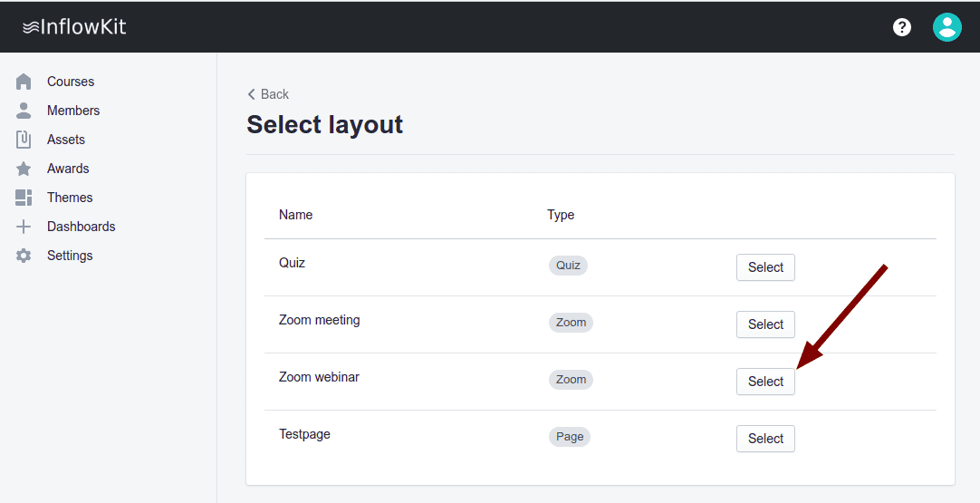
Task: Go back using the Back link
Action: coord(268,94)
